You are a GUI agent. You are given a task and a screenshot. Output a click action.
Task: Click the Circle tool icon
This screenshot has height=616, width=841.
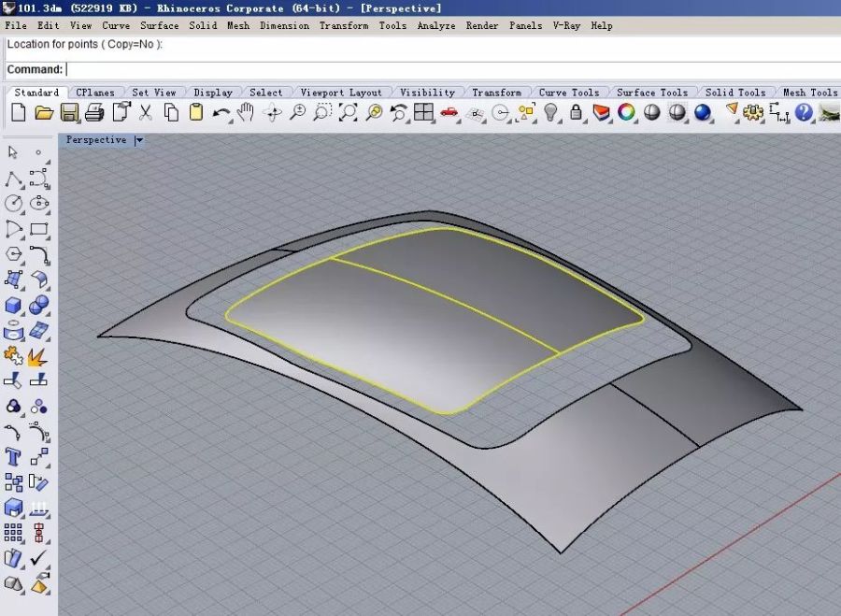coord(14,203)
